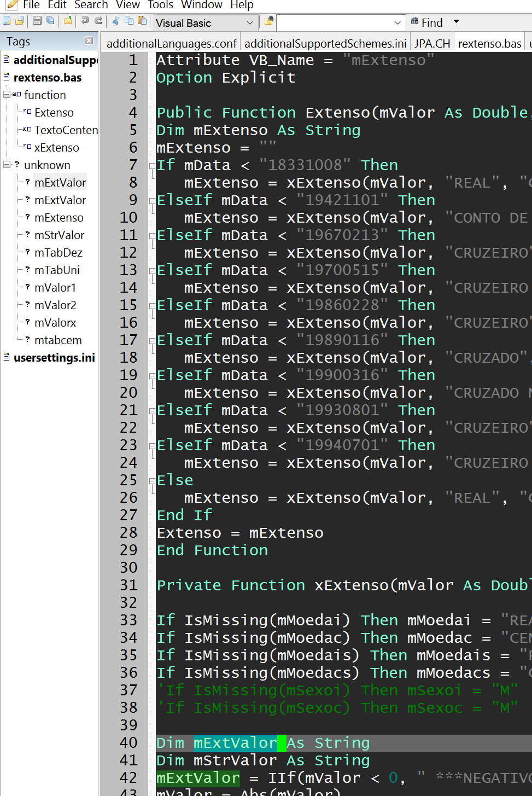
Task: Fold the Else block at line 25
Action: click(152, 481)
